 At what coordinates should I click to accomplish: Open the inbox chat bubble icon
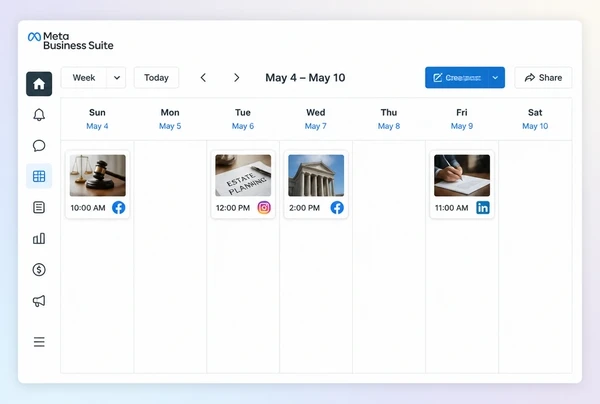coord(39,146)
